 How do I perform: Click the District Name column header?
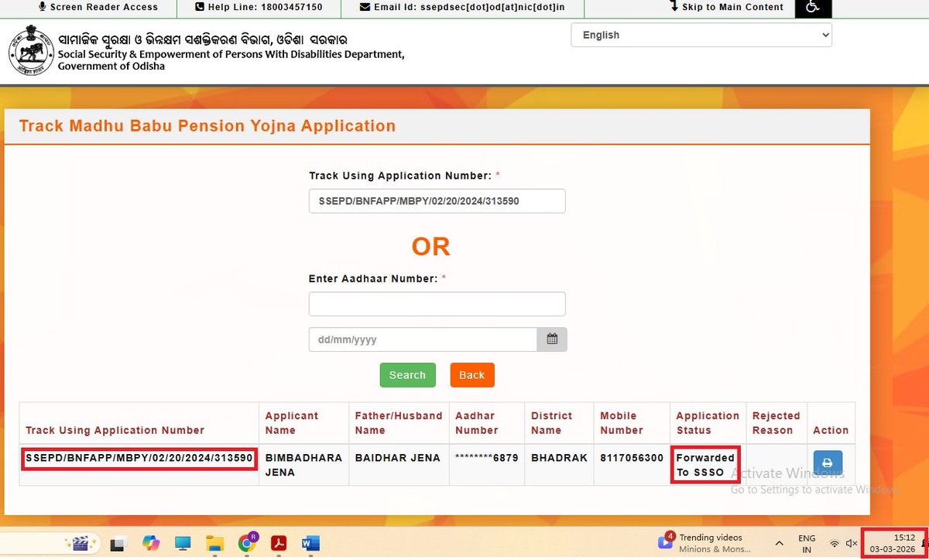click(x=552, y=423)
